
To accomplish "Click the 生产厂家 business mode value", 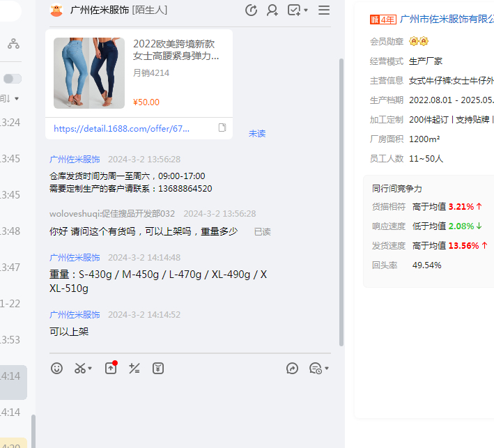I will click(x=426, y=61).
